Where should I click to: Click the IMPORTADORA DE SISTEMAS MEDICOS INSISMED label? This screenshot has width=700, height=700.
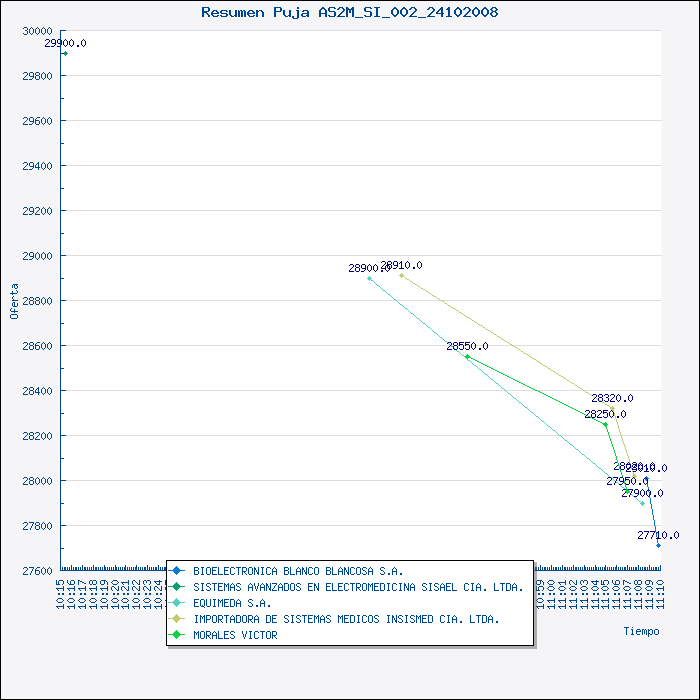point(346,619)
